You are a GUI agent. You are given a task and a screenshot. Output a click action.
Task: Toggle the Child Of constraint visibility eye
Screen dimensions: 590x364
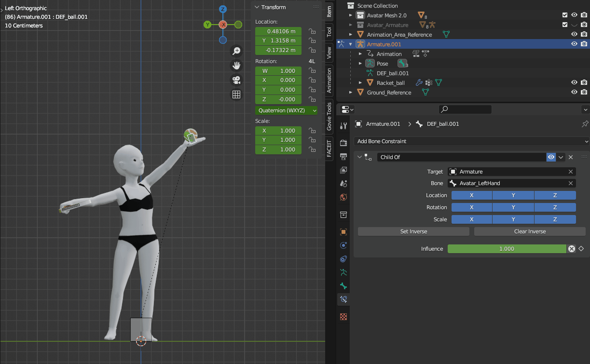[x=551, y=157]
